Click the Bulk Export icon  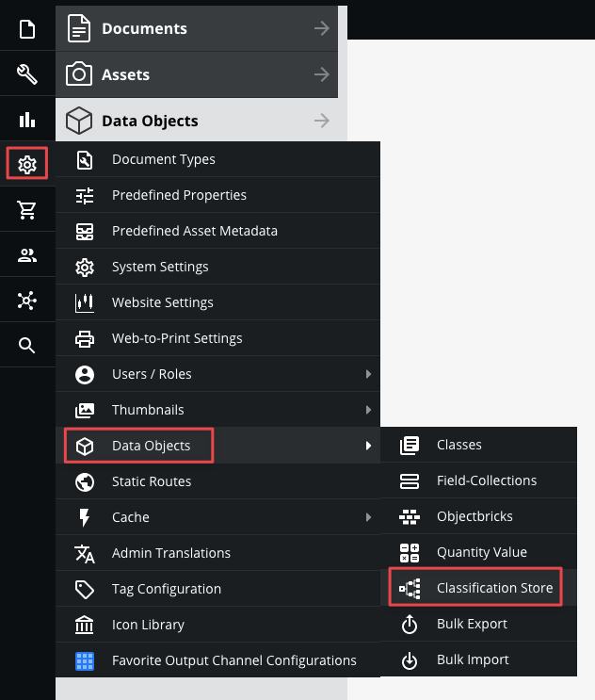pos(409,624)
